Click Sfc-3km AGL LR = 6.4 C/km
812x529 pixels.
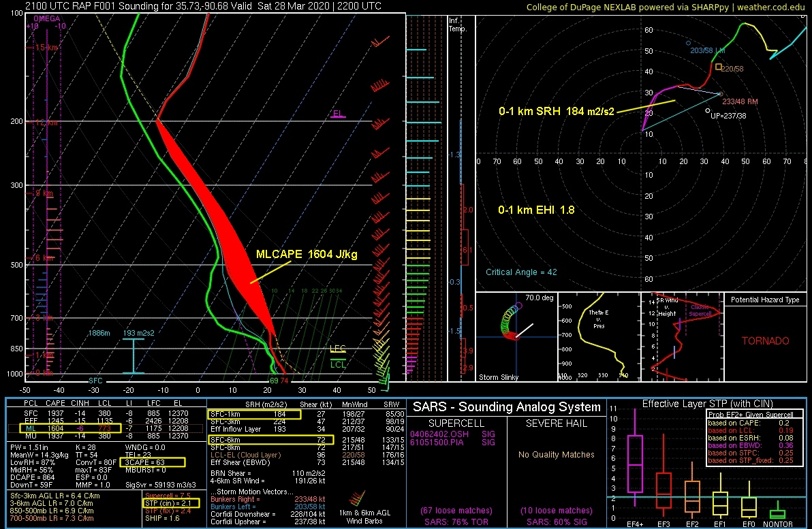(x=55, y=496)
